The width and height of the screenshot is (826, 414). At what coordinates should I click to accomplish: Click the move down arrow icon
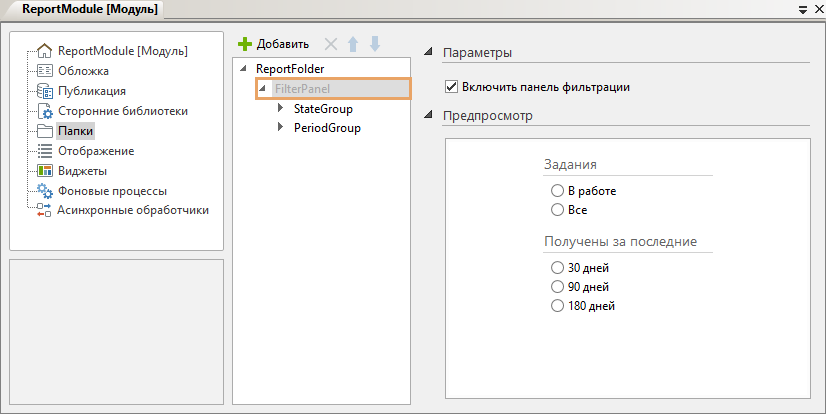374,45
